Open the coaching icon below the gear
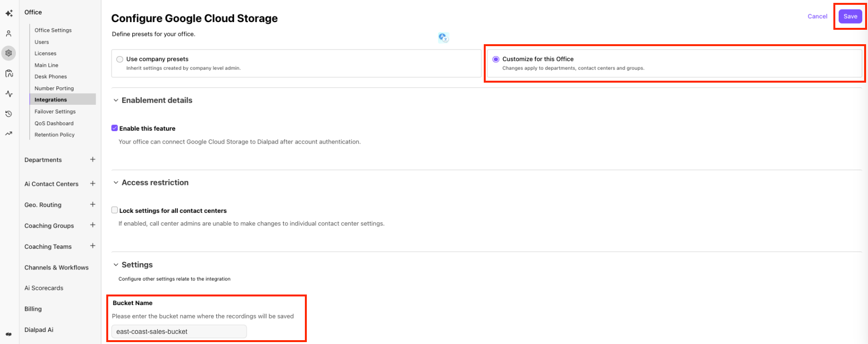Image resolution: width=868 pixels, height=344 pixels. click(9, 74)
